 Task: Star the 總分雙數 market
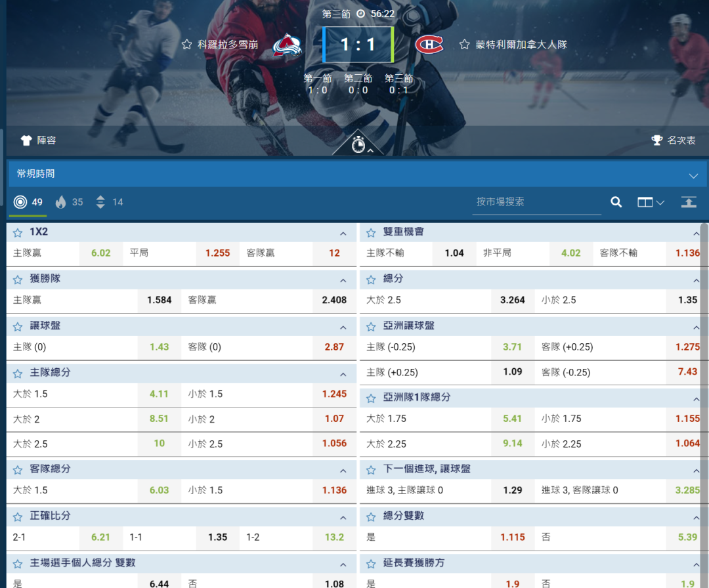tap(371, 517)
